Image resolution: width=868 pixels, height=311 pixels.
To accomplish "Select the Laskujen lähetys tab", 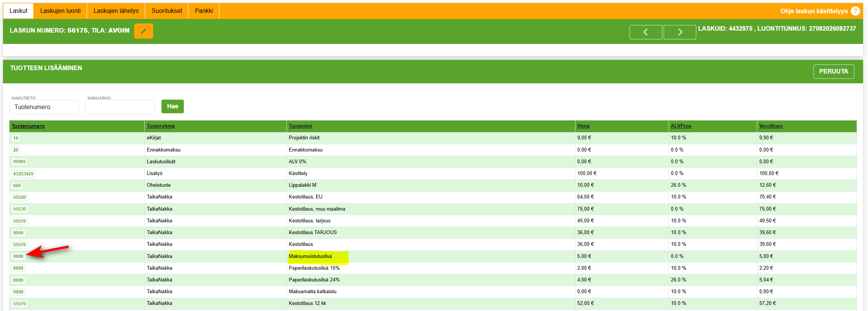I will coord(116,11).
